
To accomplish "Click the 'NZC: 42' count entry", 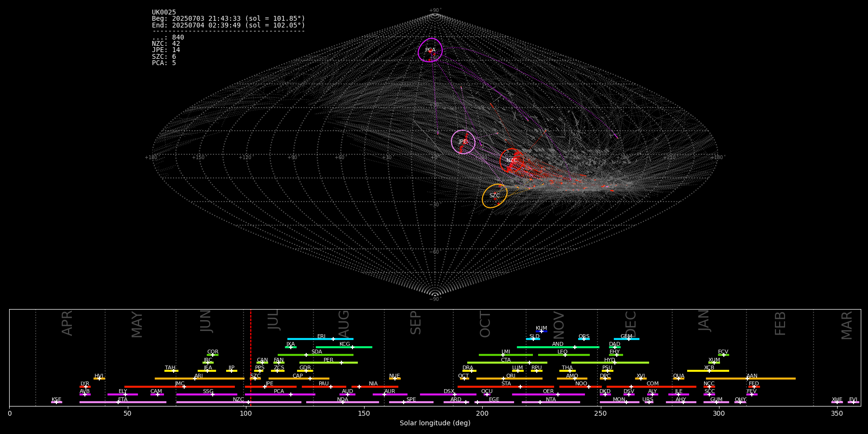I will [x=166, y=44].
